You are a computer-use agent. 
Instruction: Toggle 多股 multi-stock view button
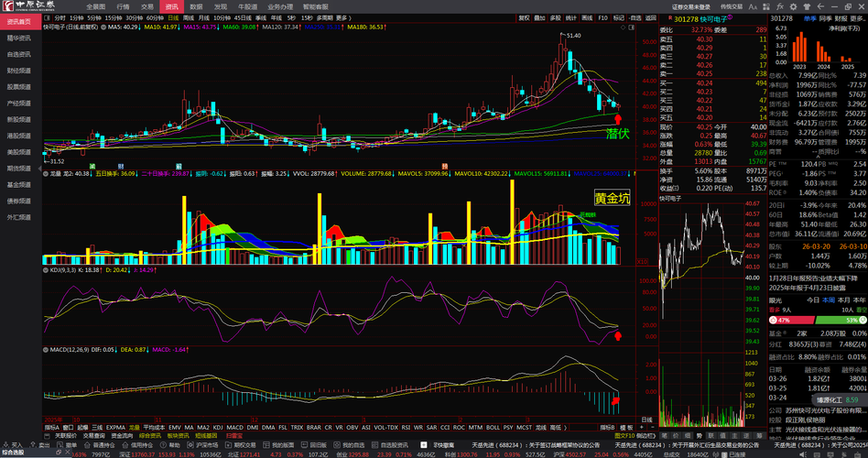pos(555,17)
